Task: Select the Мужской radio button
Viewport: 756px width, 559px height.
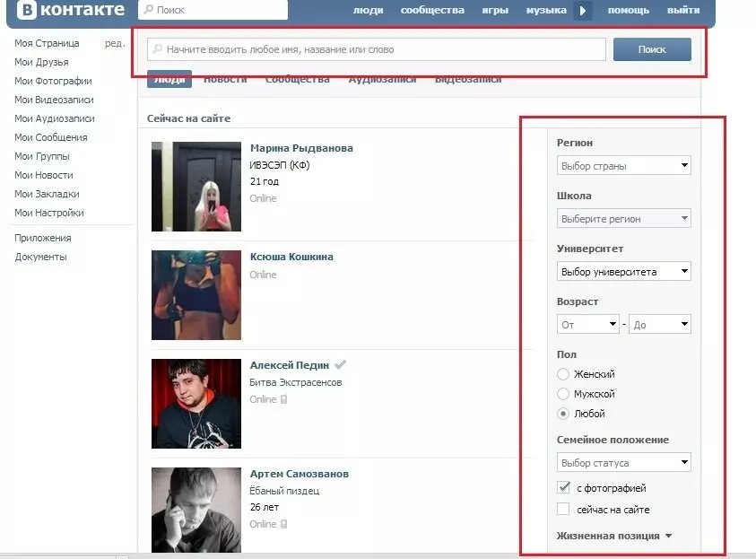Action: pyautogui.click(x=562, y=394)
